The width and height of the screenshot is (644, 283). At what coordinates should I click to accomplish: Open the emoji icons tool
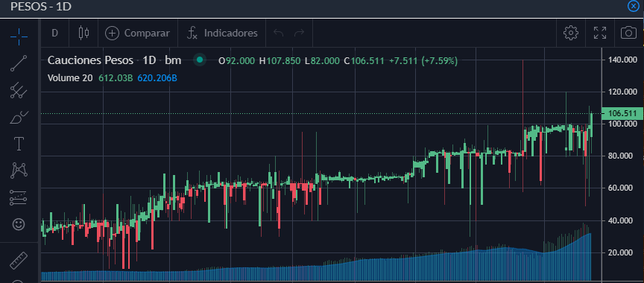[19, 224]
